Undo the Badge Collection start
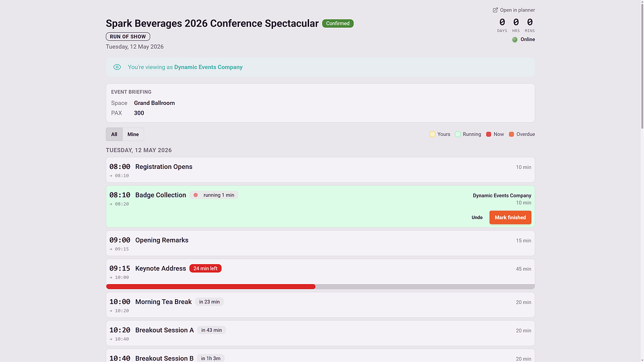The width and height of the screenshot is (644, 362). (x=477, y=218)
